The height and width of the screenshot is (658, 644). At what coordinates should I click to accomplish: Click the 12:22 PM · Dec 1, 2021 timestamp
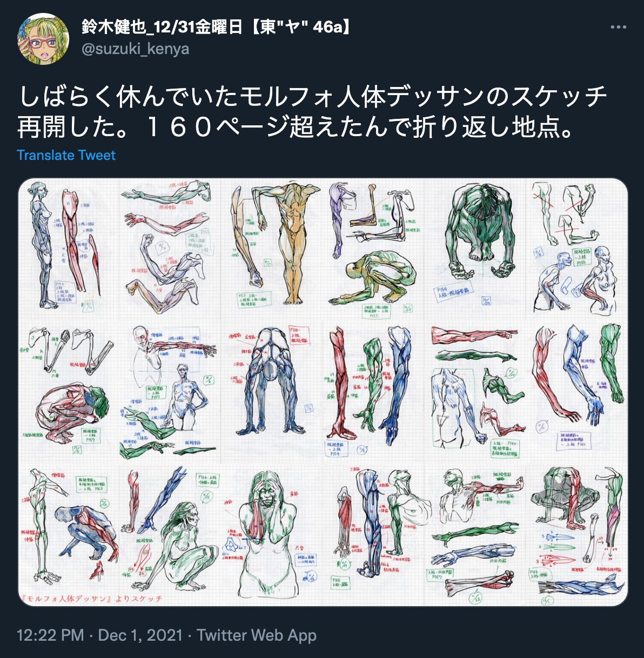(99, 635)
